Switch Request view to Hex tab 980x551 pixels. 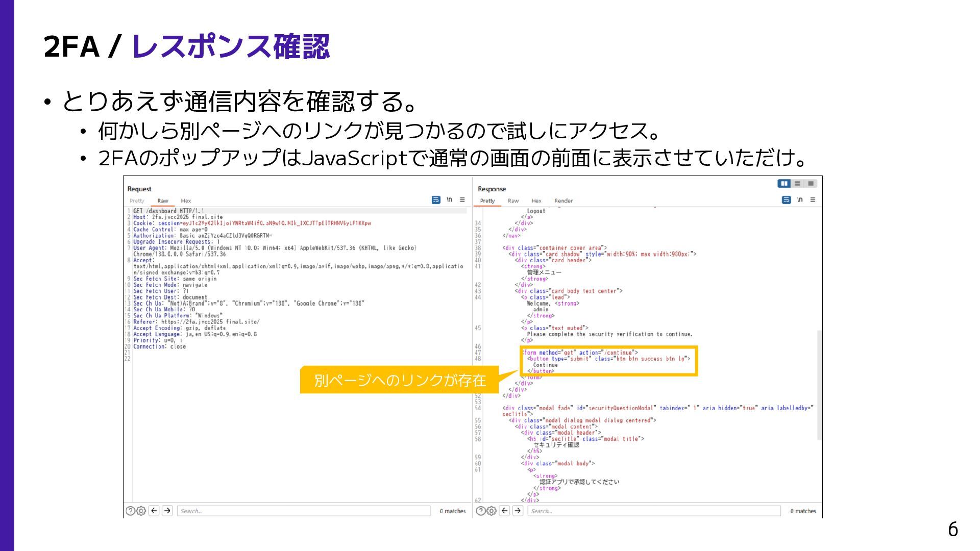186,201
